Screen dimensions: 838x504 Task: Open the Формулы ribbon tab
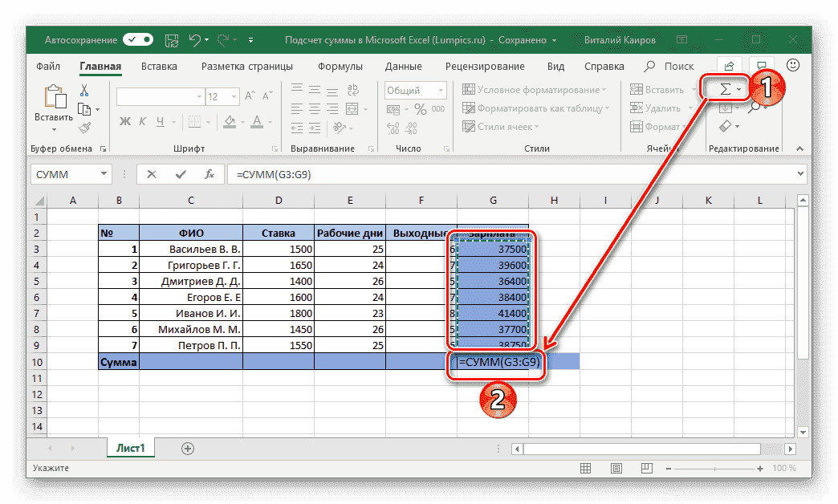click(x=340, y=67)
